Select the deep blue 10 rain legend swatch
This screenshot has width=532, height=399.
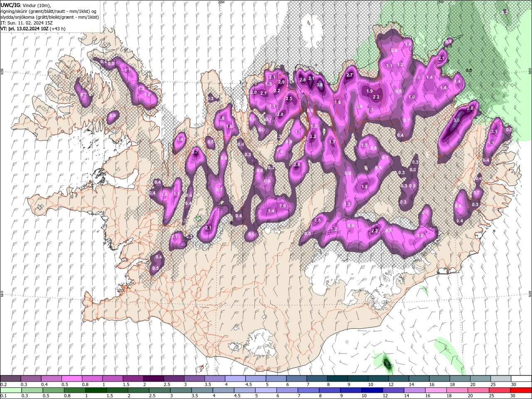tap(372, 390)
